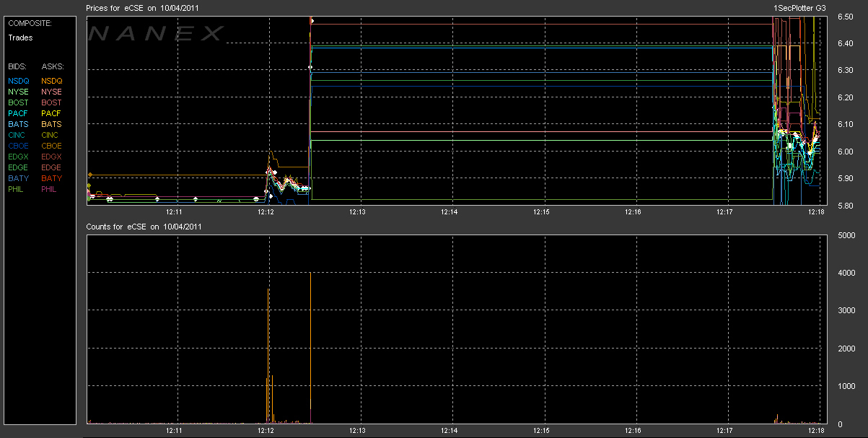Click the NYSE label in the ASKS column
Image resolution: width=868 pixels, height=438 pixels.
(x=51, y=92)
